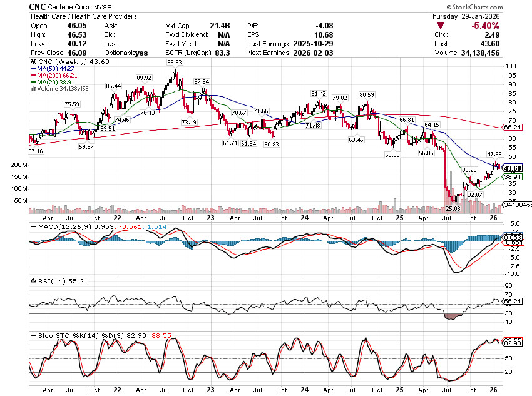Click the red down-triangle change indicator
This screenshot has height=396, width=532.
(x=441, y=26)
